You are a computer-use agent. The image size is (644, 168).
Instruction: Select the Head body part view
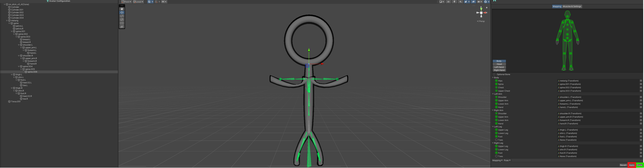point(499,64)
